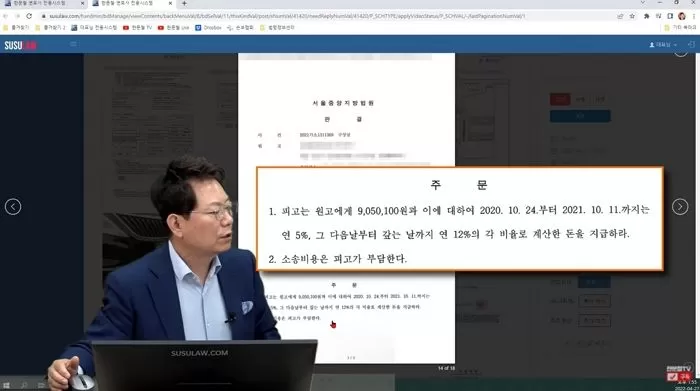
Task: Click the logout icon in the SUSULAW header
Action: (691, 45)
